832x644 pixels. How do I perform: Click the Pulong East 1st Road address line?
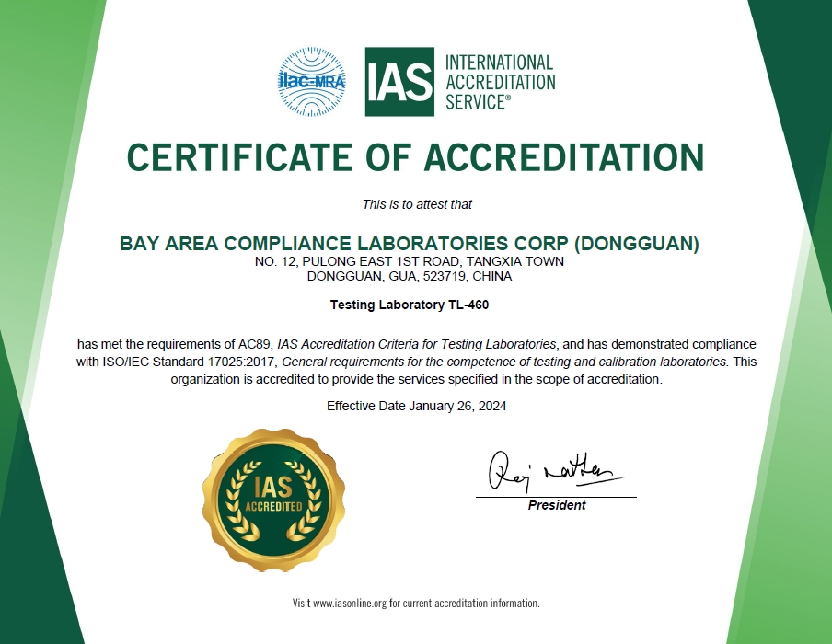click(410, 261)
